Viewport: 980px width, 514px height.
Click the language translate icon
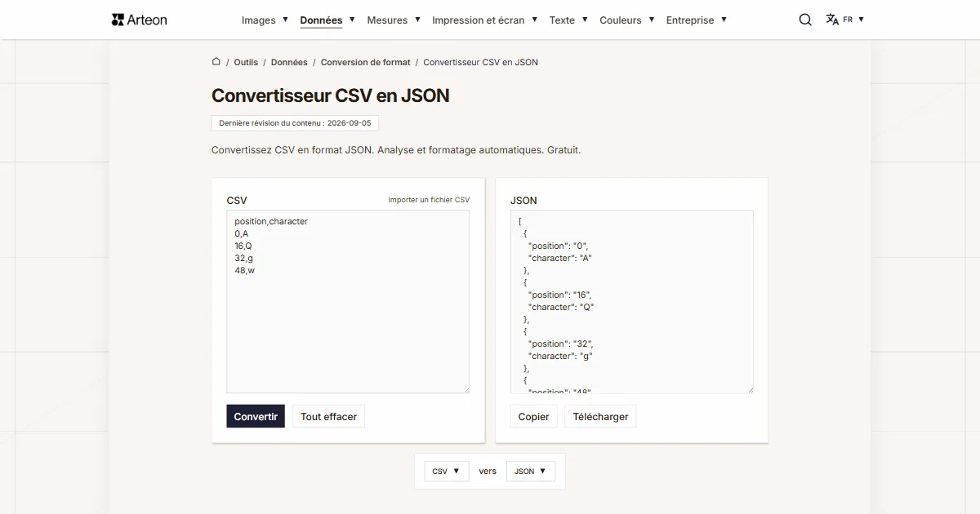(832, 20)
